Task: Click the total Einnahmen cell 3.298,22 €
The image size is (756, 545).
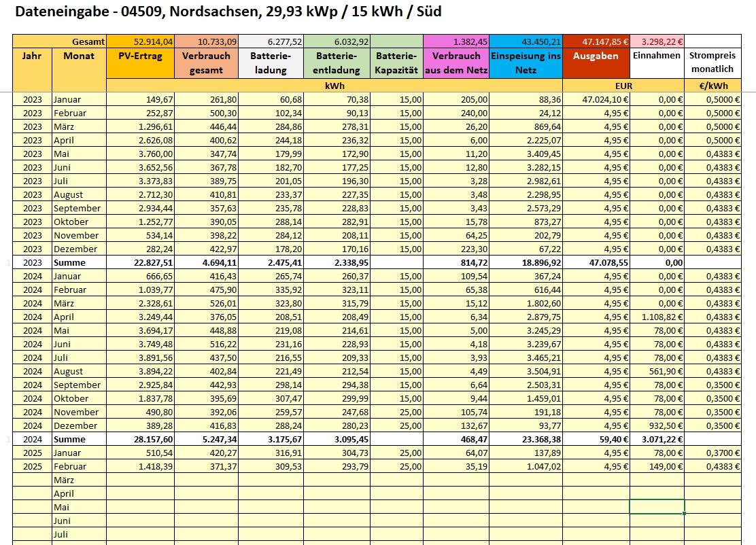Action: tap(657, 41)
